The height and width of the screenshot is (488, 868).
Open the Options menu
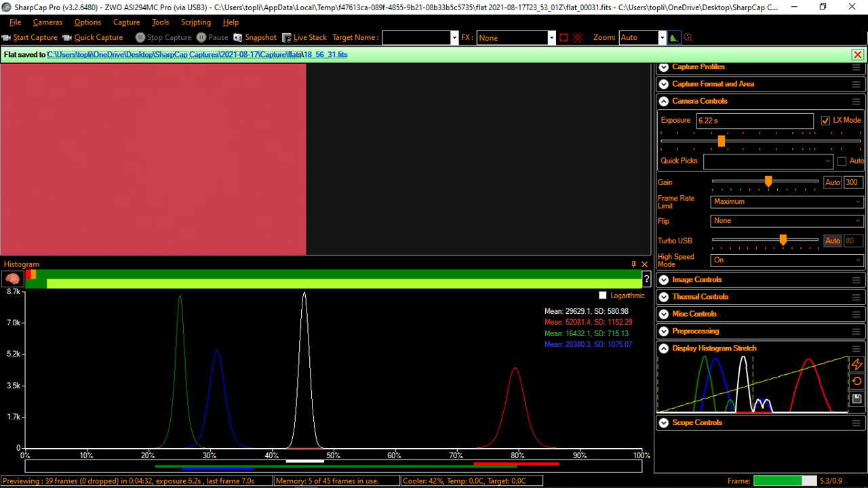coord(87,22)
